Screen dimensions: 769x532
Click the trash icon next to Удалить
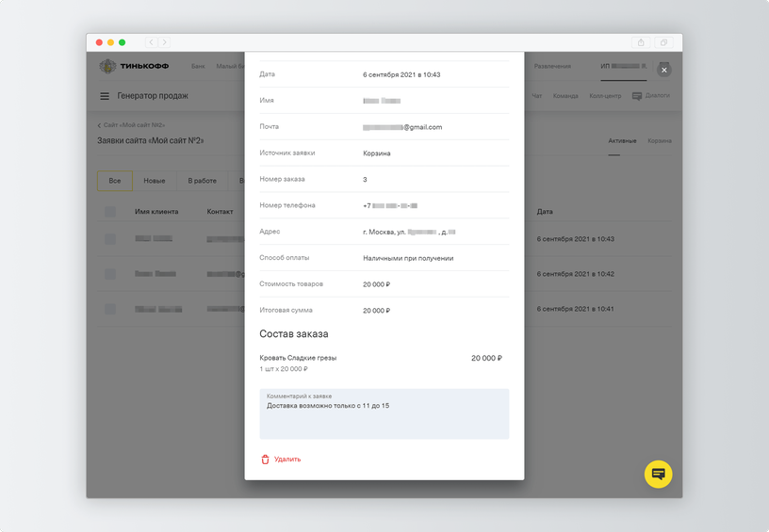click(x=266, y=459)
